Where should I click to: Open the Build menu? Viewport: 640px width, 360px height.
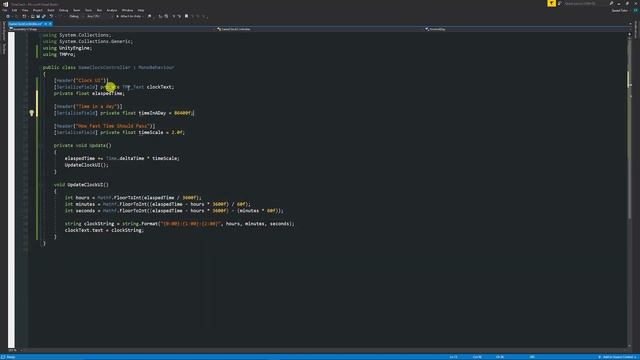(x=51, y=10)
